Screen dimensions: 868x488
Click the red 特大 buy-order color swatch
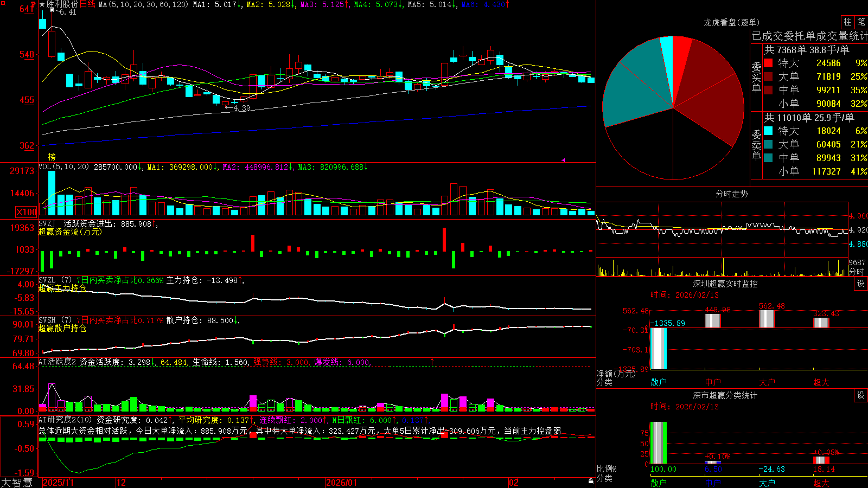(768, 63)
